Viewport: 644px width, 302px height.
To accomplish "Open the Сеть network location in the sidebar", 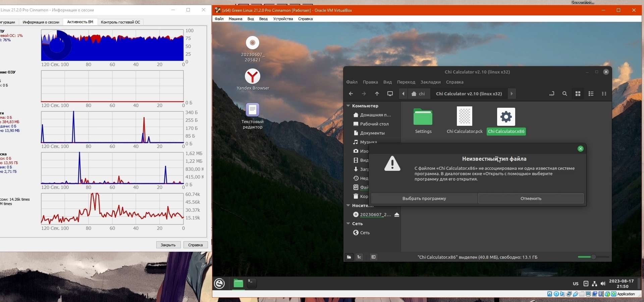I will pos(362,233).
